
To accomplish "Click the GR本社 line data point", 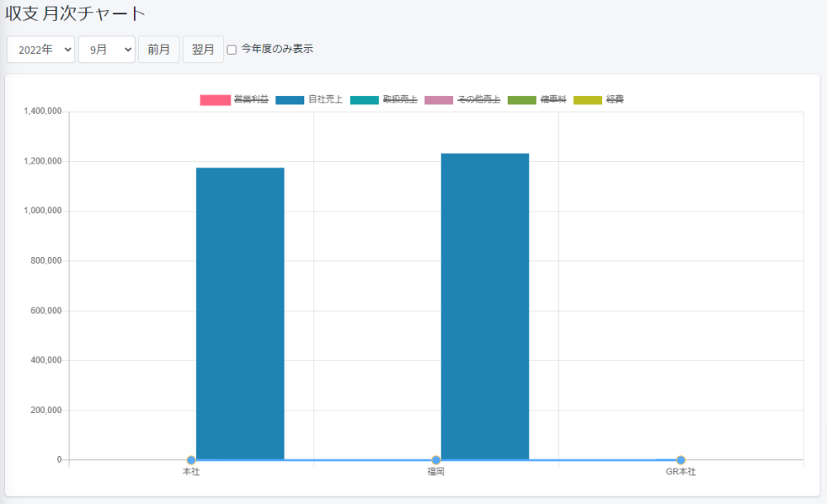I will (x=681, y=460).
